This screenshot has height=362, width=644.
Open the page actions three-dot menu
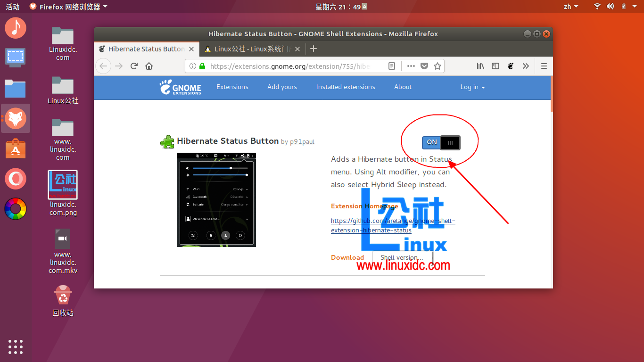pyautogui.click(x=411, y=66)
